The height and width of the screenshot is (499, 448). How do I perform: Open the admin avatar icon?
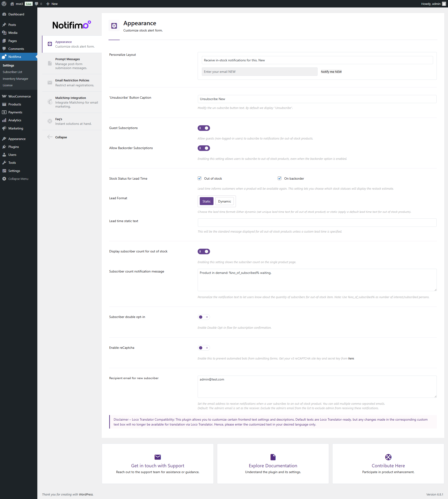click(x=444, y=4)
